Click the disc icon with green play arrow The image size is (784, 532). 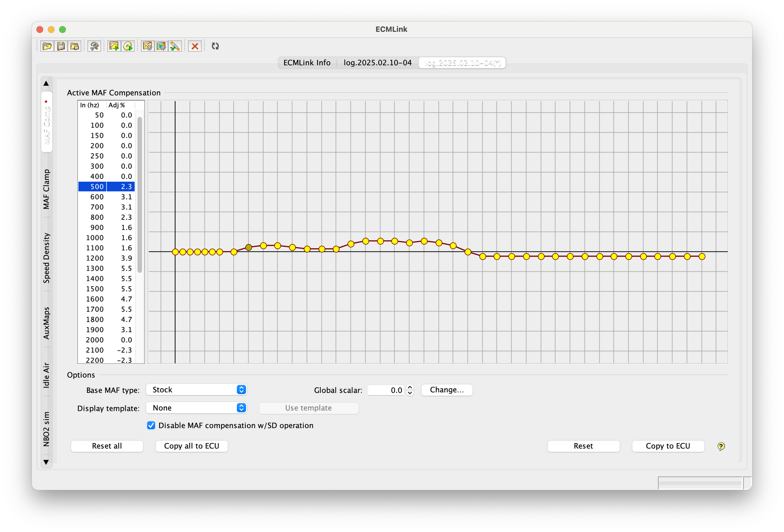(x=128, y=46)
